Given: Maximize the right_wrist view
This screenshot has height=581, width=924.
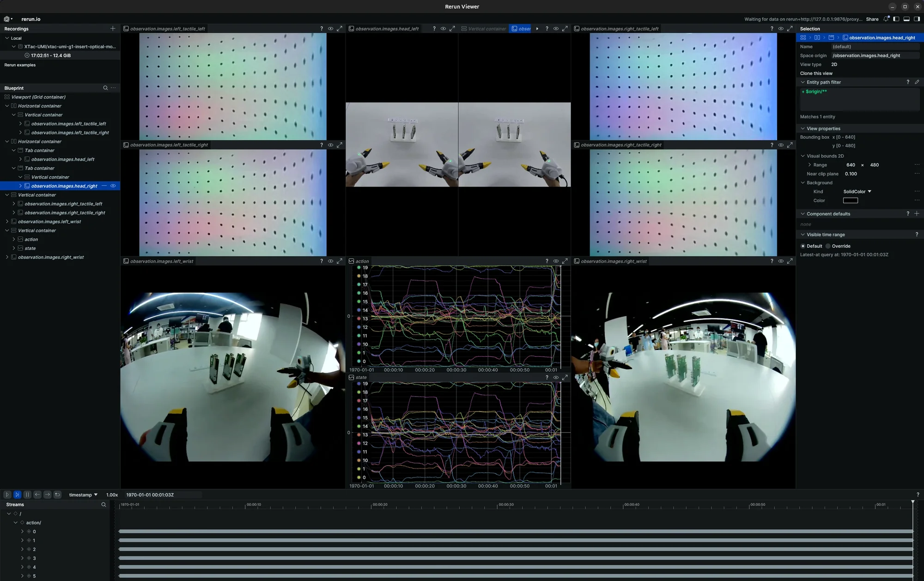Looking at the screenshot, I should pyautogui.click(x=790, y=261).
